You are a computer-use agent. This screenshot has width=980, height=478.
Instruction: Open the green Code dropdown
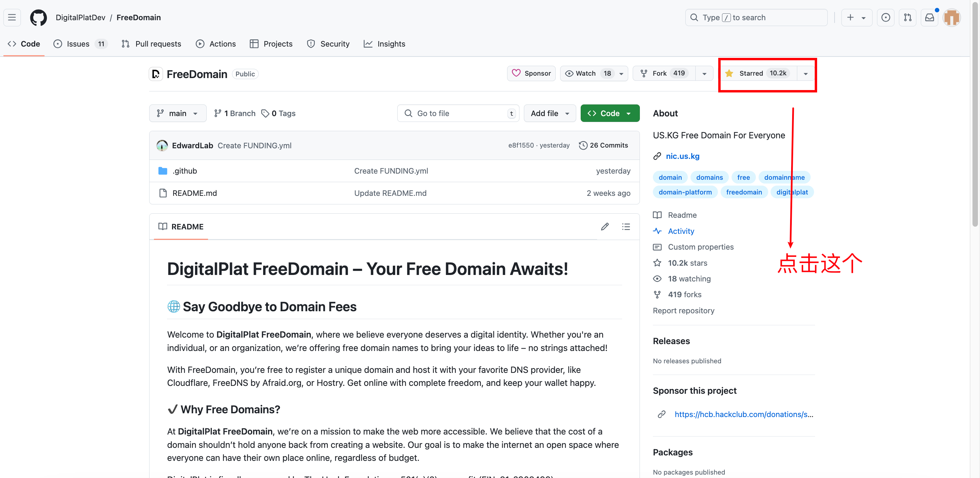click(x=609, y=113)
